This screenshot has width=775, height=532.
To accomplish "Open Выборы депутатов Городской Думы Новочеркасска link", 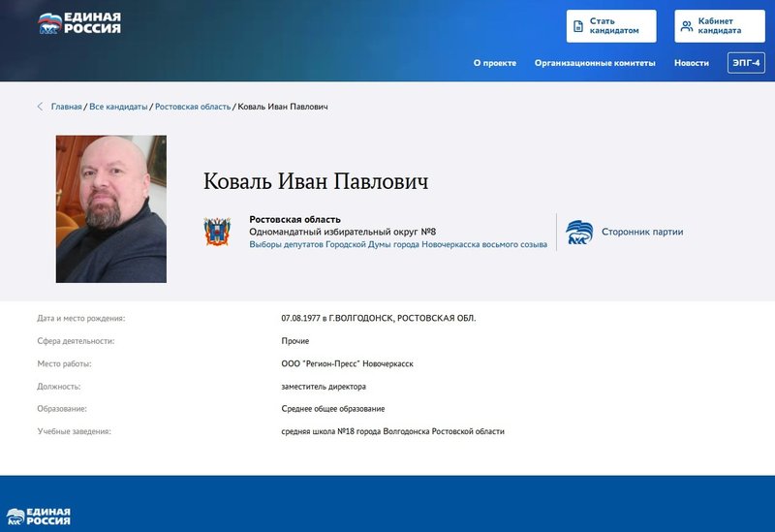I will tap(398, 244).
